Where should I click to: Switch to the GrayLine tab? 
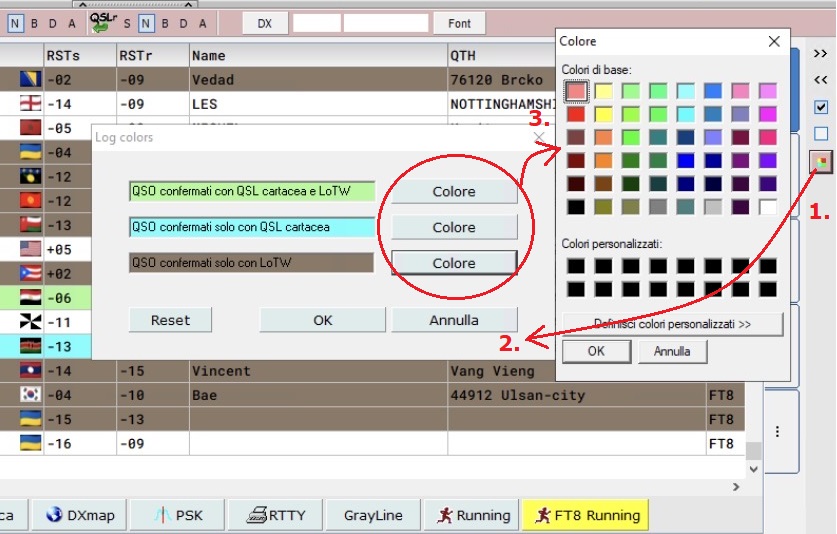(373, 515)
